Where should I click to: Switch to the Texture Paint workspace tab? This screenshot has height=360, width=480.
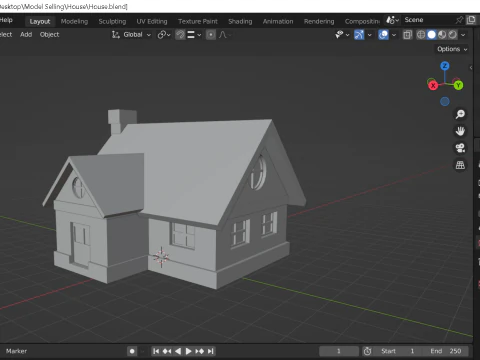(198, 21)
